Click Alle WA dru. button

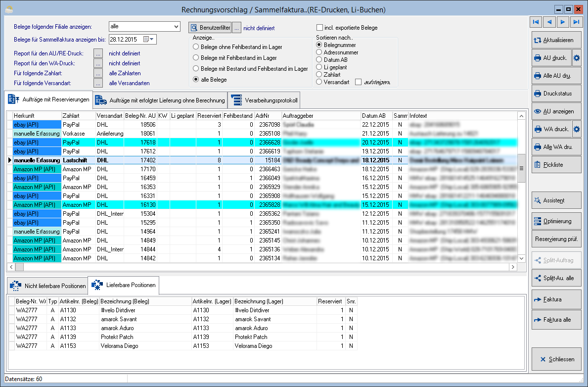(x=556, y=147)
